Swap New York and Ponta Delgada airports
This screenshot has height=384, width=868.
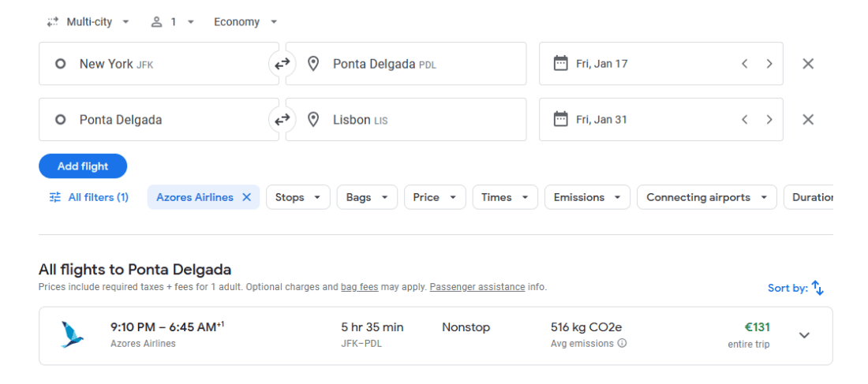(x=282, y=64)
